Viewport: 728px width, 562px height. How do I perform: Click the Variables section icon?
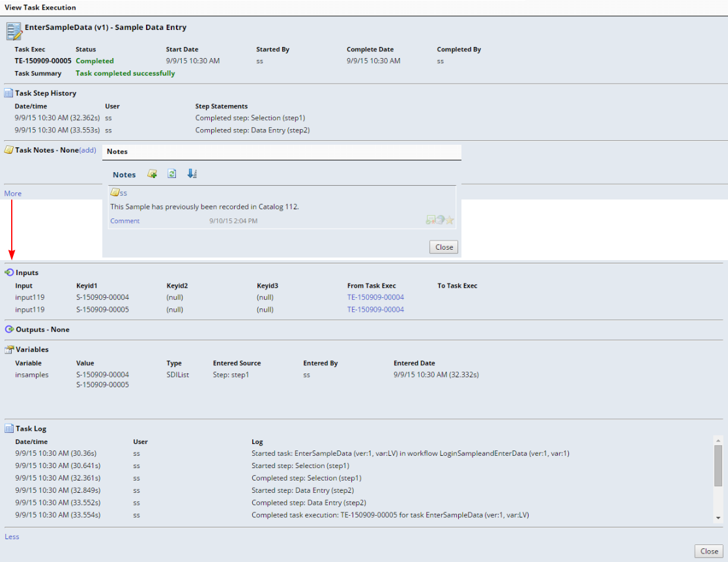(x=9, y=349)
